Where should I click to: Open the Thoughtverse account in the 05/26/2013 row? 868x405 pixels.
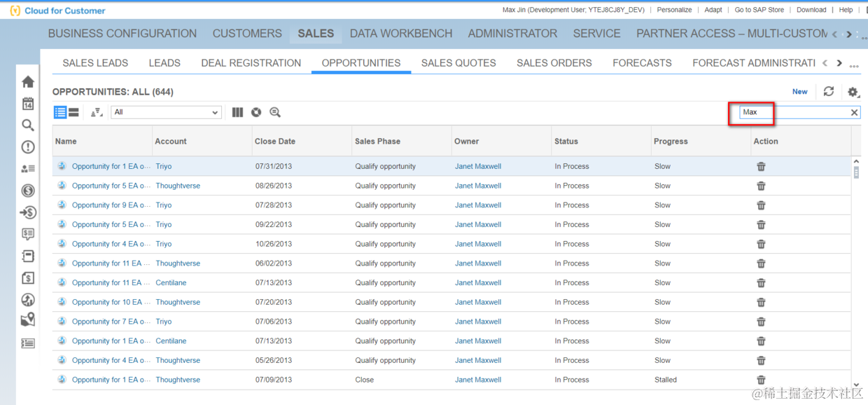point(178,361)
